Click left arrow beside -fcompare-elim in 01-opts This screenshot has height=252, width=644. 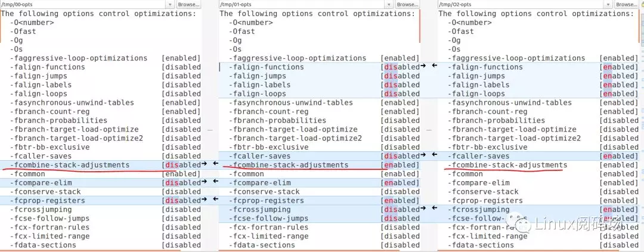tap(215, 183)
